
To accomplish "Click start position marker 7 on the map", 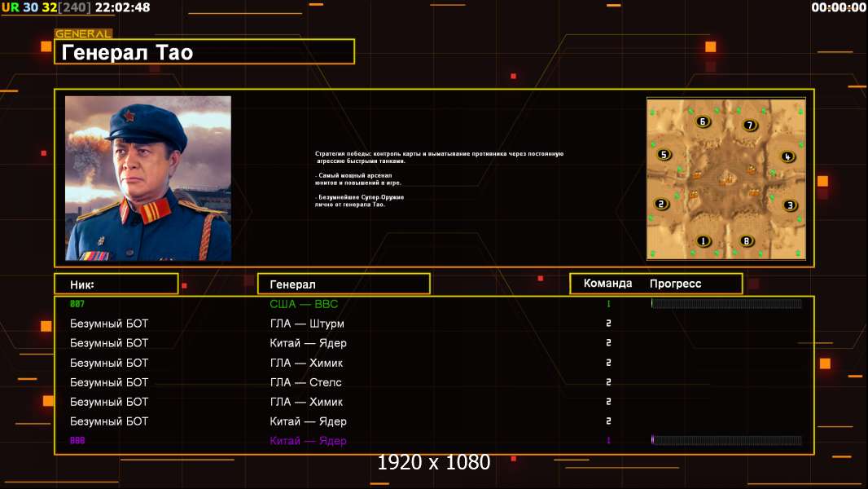I will 750,126.
